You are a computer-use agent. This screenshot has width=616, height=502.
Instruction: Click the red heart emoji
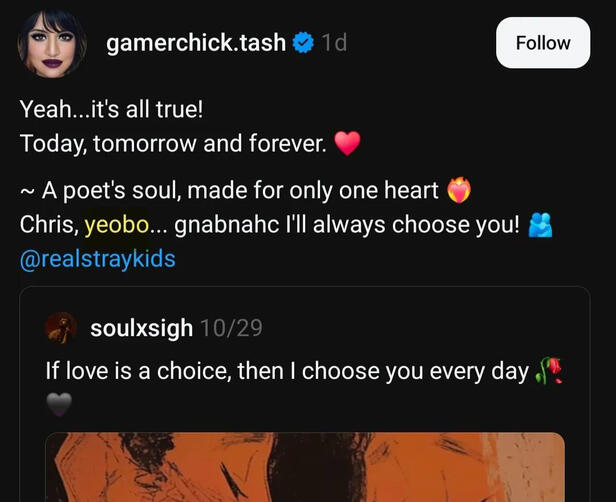347,143
